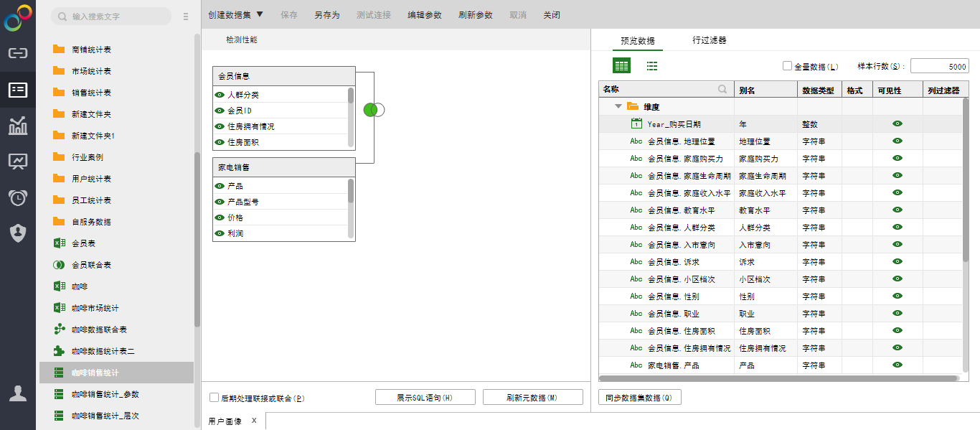The image size is (980, 430).
Task: Click the 样本行数 input field
Action: coord(939,66)
